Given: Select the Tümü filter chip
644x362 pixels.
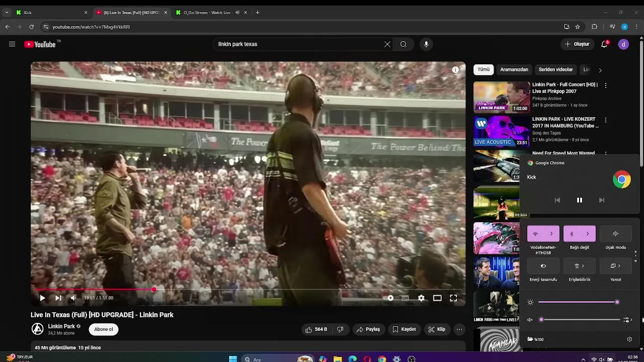Looking at the screenshot, I should tap(484, 70).
